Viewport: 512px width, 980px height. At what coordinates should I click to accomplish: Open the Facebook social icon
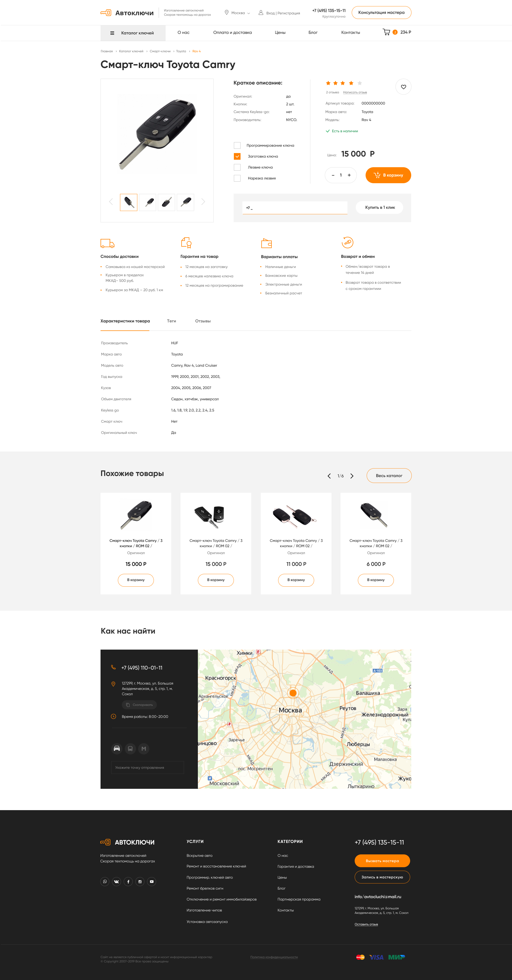[128, 882]
